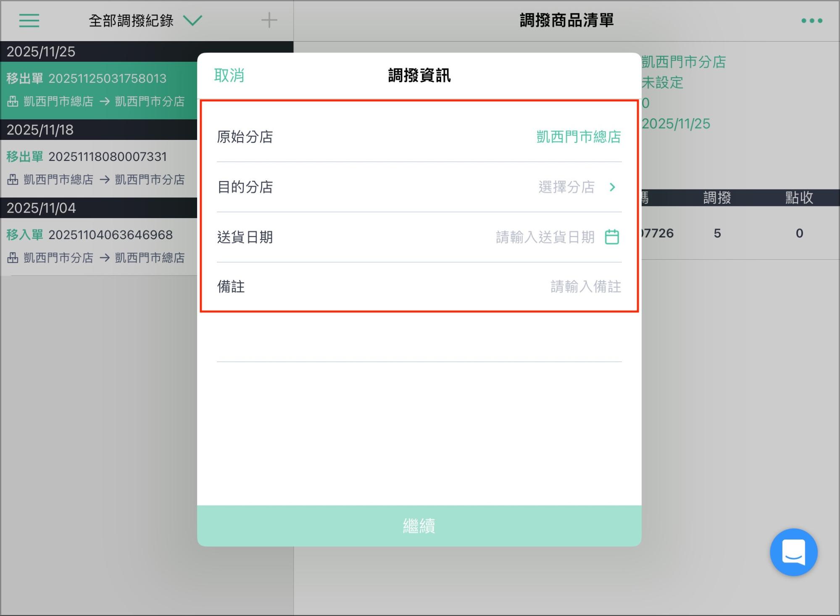Image resolution: width=840 pixels, height=616 pixels.
Task: Click store icon in 20251104063646968 row
Action: 13,258
